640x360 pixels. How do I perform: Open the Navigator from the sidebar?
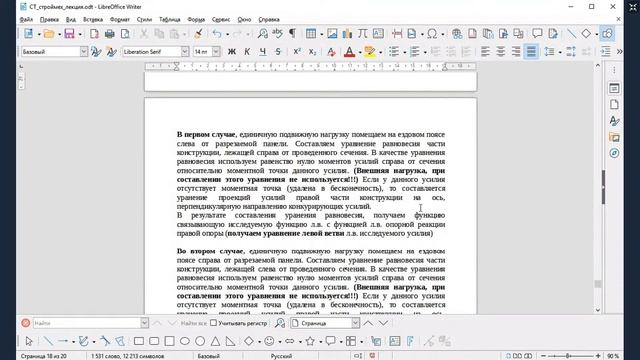[x=614, y=153]
